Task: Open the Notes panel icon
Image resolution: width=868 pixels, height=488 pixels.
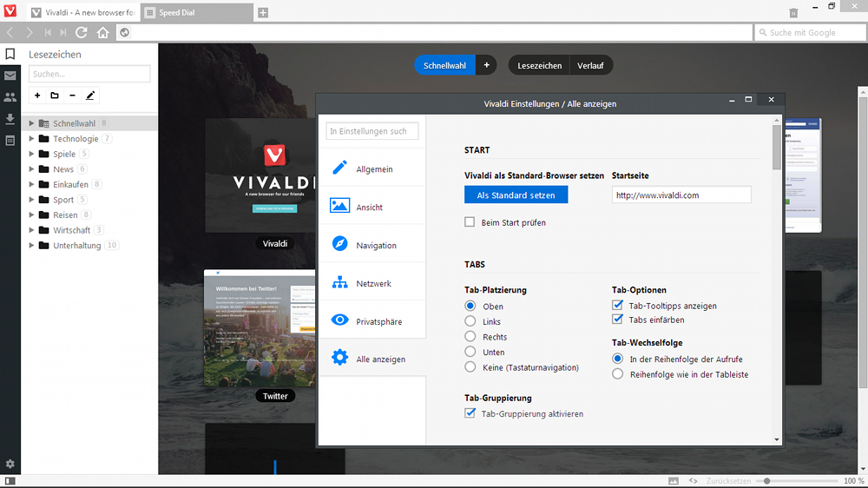Action: coord(10,140)
